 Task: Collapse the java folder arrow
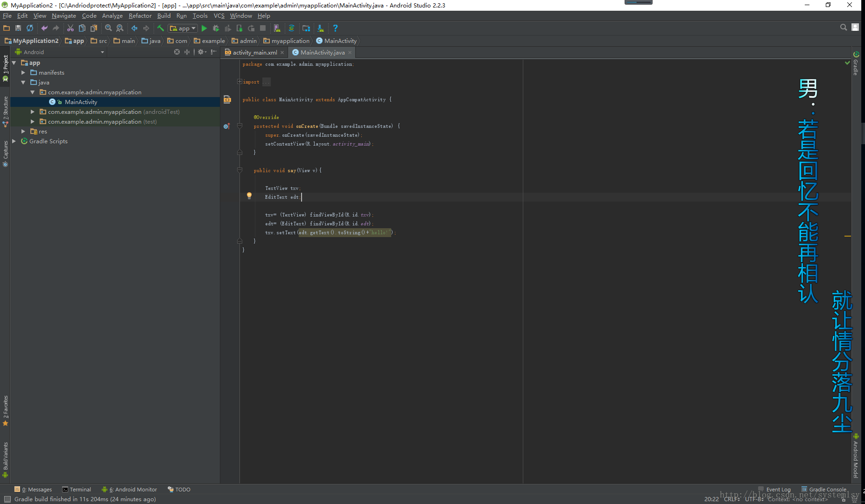click(x=23, y=82)
